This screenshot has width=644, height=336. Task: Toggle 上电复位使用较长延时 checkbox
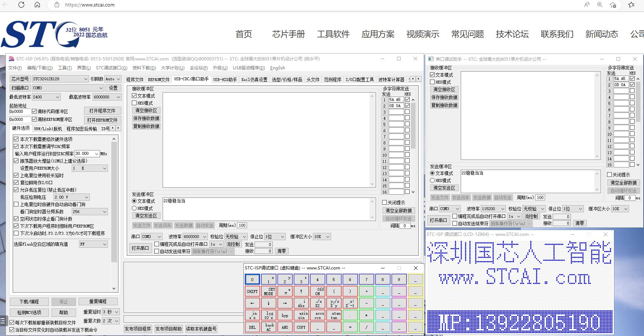click(x=16, y=175)
